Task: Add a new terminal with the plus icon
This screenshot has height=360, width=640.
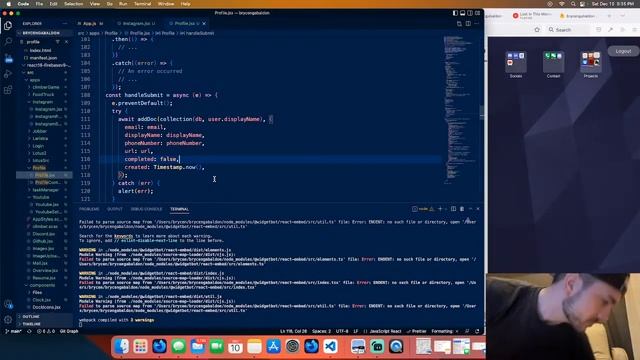Action: click(440, 209)
